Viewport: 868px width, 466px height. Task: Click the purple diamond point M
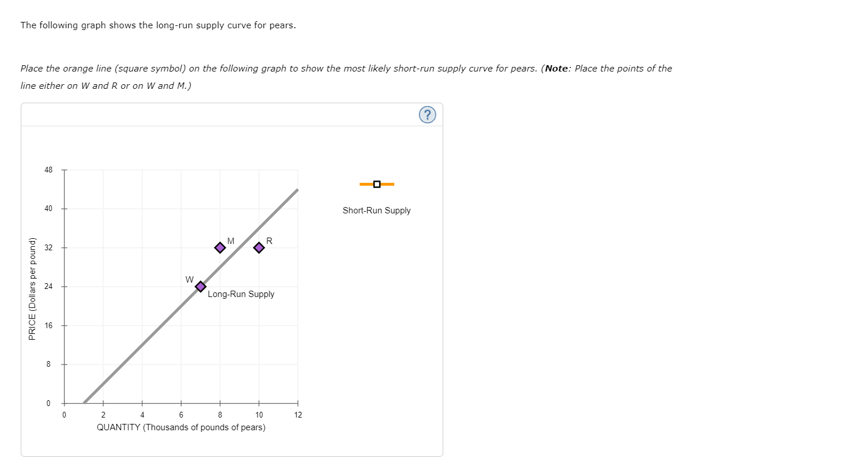(220, 247)
